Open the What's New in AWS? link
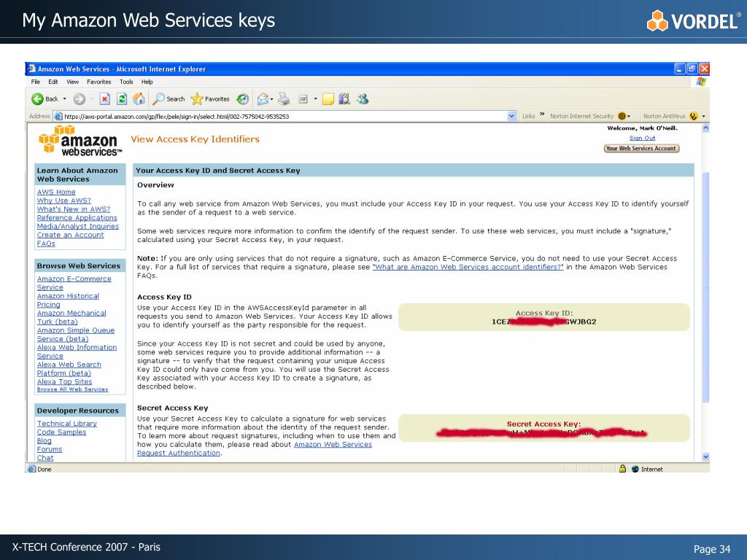Screen dimensions: 747x560 [74, 209]
